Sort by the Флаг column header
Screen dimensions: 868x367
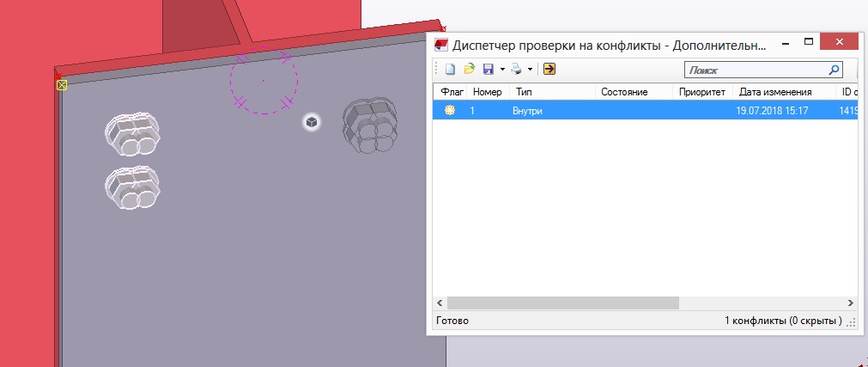(452, 92)
